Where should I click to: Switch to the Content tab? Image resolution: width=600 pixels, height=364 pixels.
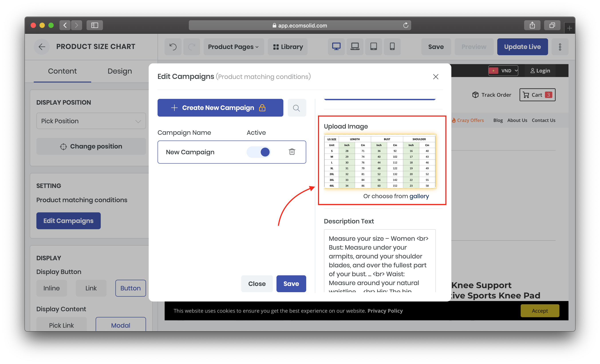(x=62, y=71)
